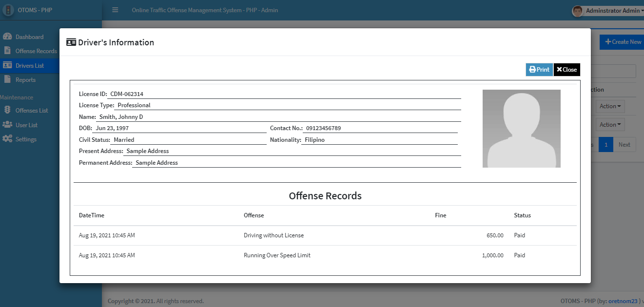Toggle the hamburger sidebar menu icon
The width and height of the screenshot is (644, 307).
click(115, 10)
